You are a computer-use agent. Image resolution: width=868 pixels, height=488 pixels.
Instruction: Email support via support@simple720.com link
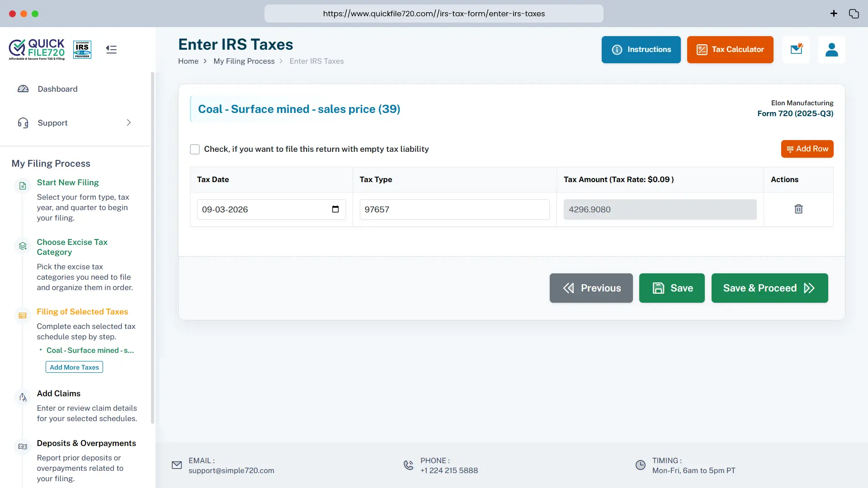point(231,470)
